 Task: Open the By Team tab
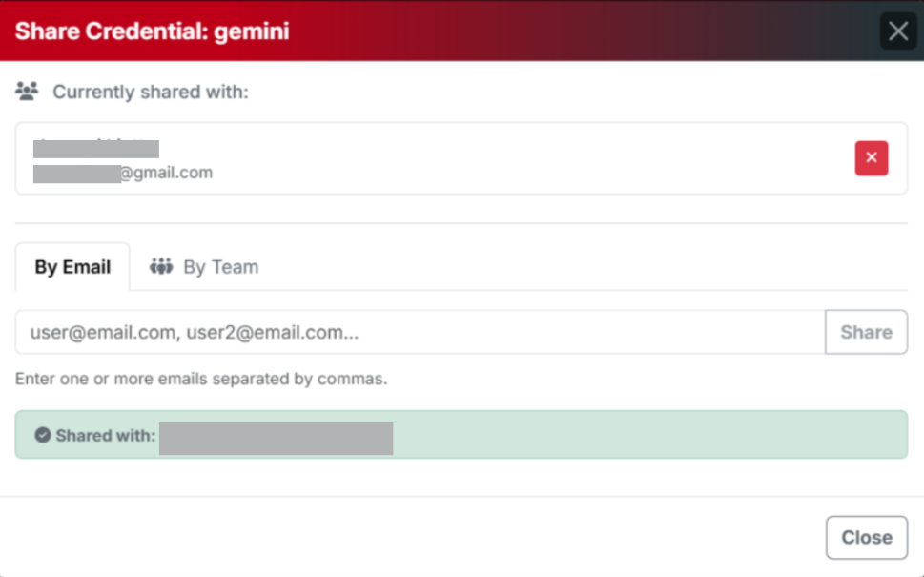[x=205, y=267]
